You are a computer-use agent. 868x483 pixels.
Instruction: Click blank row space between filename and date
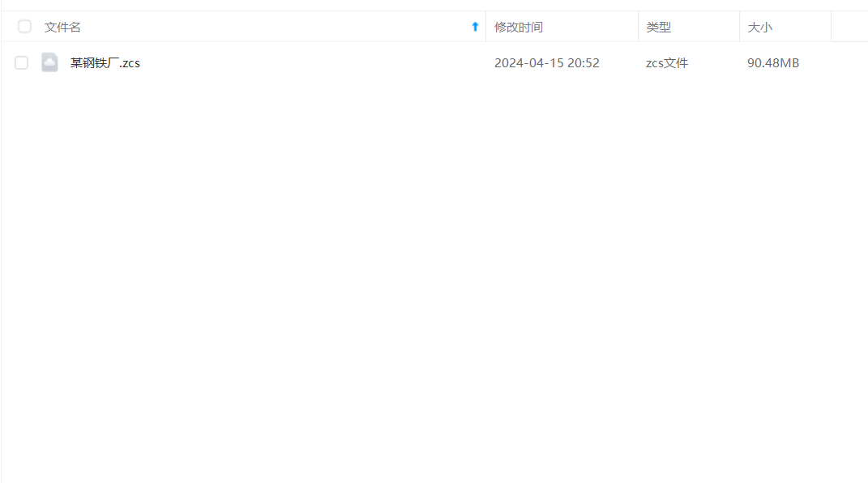click(x=315, y=63)
